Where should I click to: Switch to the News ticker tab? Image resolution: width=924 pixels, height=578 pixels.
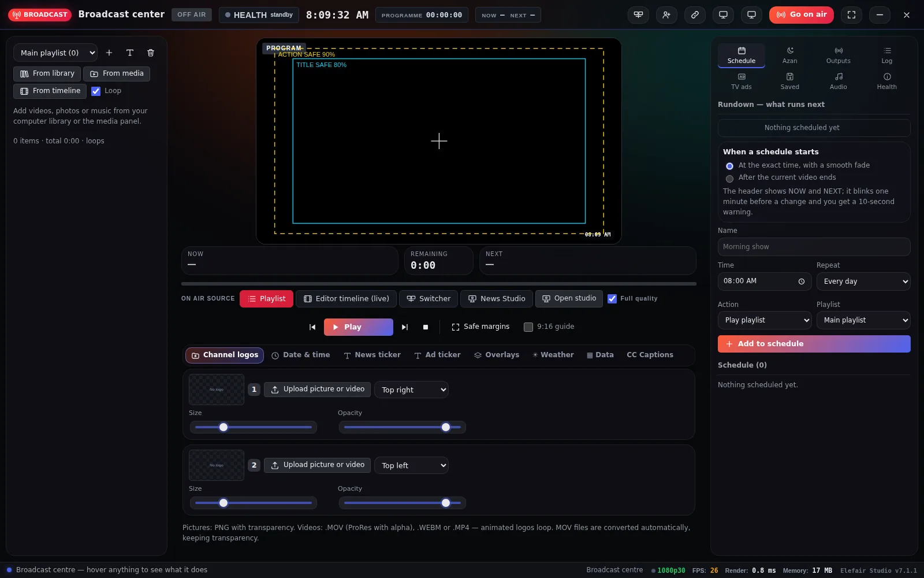pyautogui.click(x=372, y=355)
